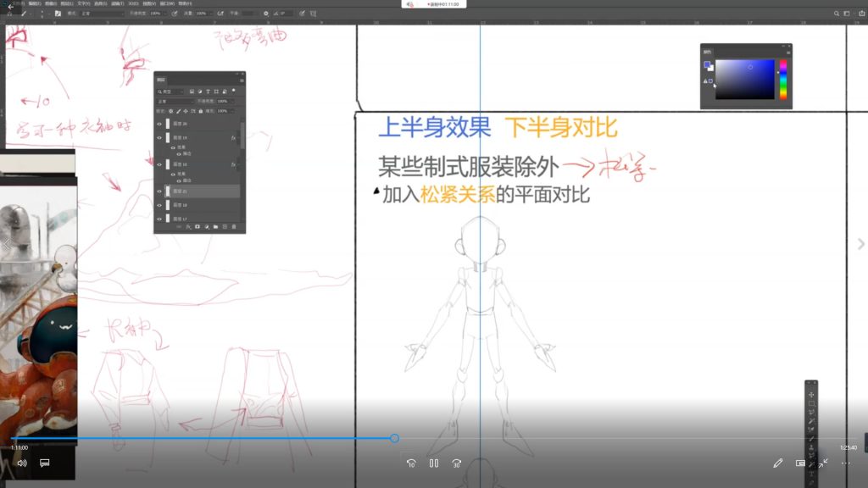The height and width of the screenshot is (488, 868).
Task: Click the video progress bar handle
Action: tap(394, 438)
